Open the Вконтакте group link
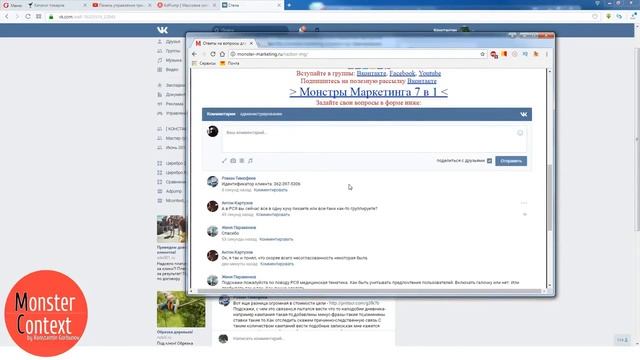The width and height of the screenshot is (640, 360). point(371,73)
